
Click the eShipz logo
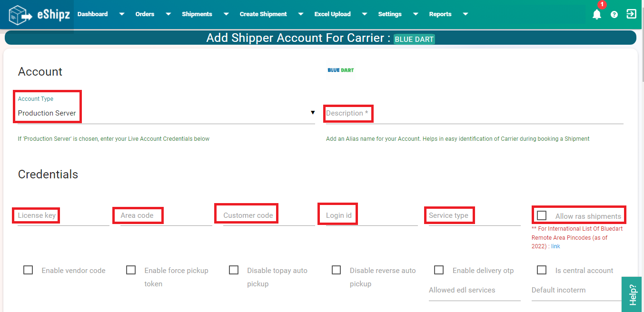(x=40, y=15)
